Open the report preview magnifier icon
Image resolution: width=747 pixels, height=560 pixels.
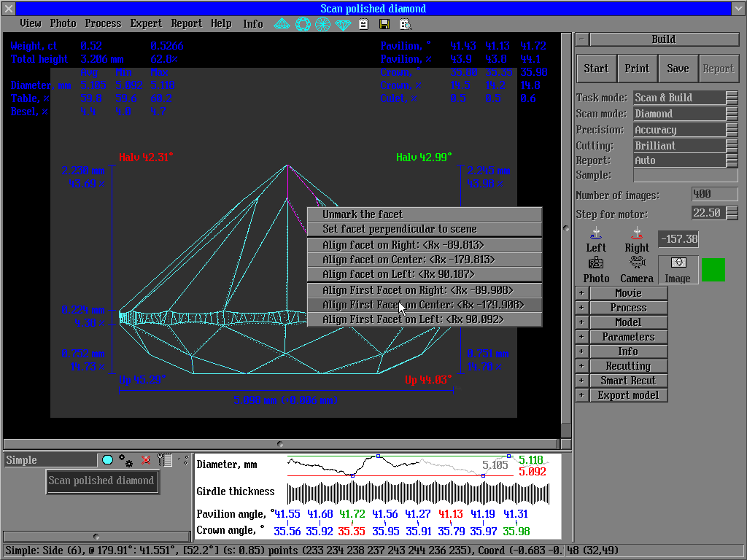coord(405,24)
